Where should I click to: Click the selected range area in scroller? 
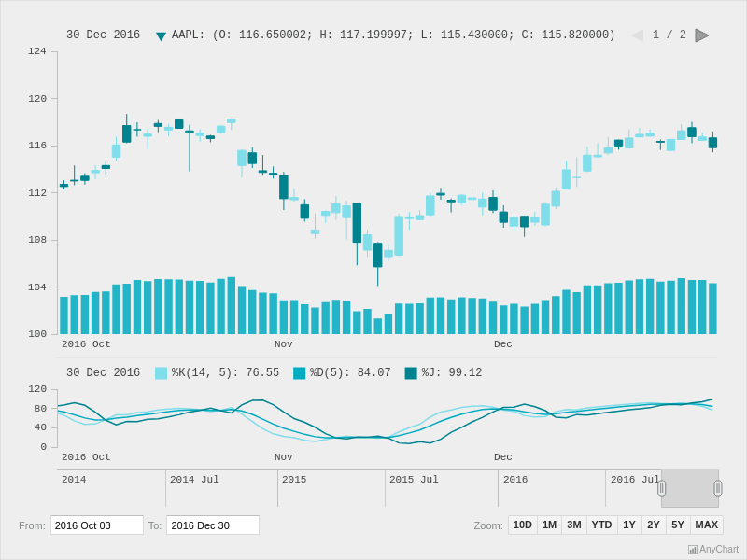[690, 488]
